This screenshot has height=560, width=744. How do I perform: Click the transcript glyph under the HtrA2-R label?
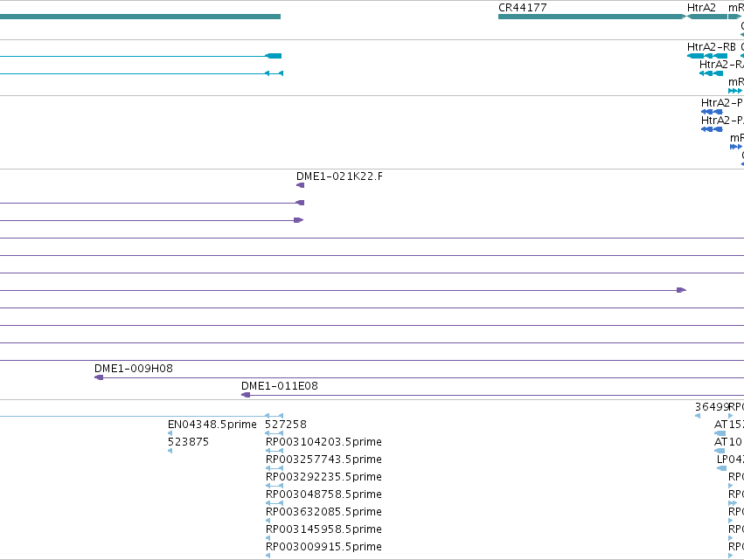pyautogui.click(x=711, y=73)
